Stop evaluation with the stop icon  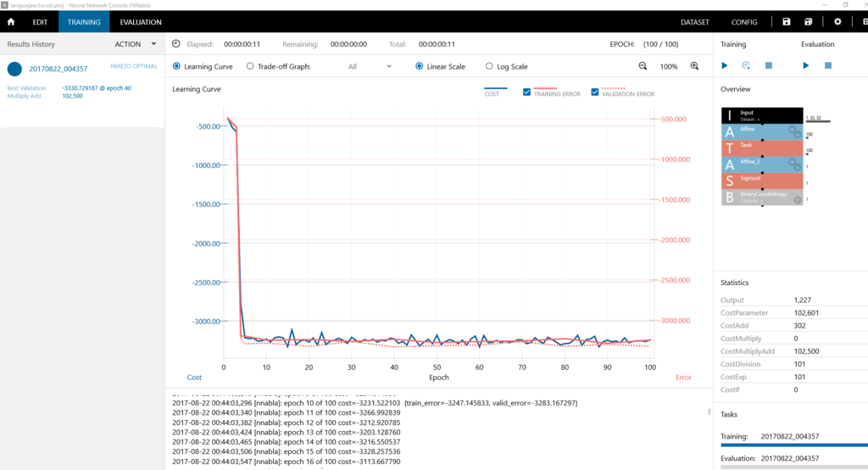coord(828,65)
